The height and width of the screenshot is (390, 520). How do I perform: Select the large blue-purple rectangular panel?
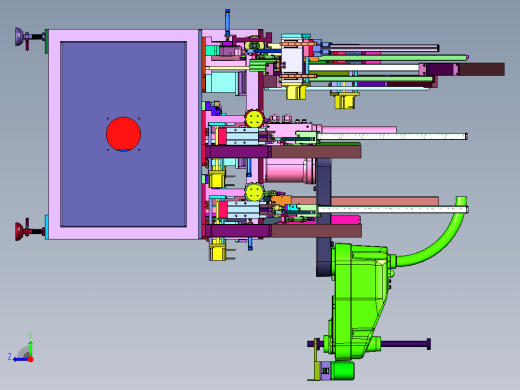[123, 134]
